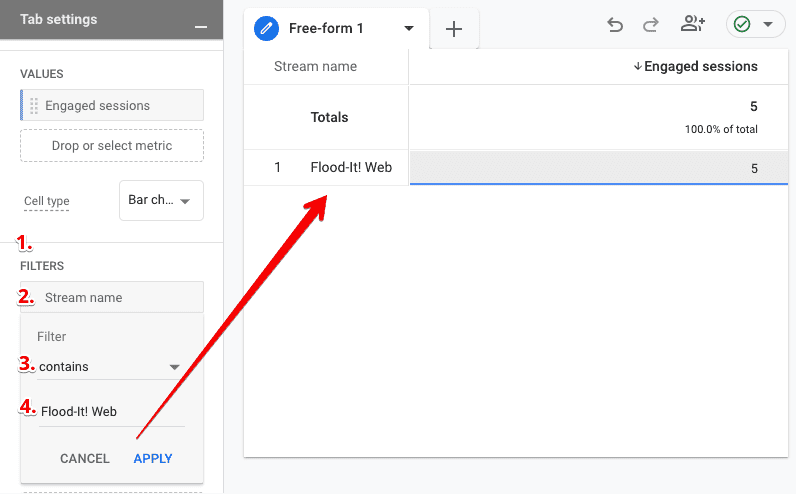Screen dimensions: 796x494
Task: Redo the last change
Action: click(651, 25)
